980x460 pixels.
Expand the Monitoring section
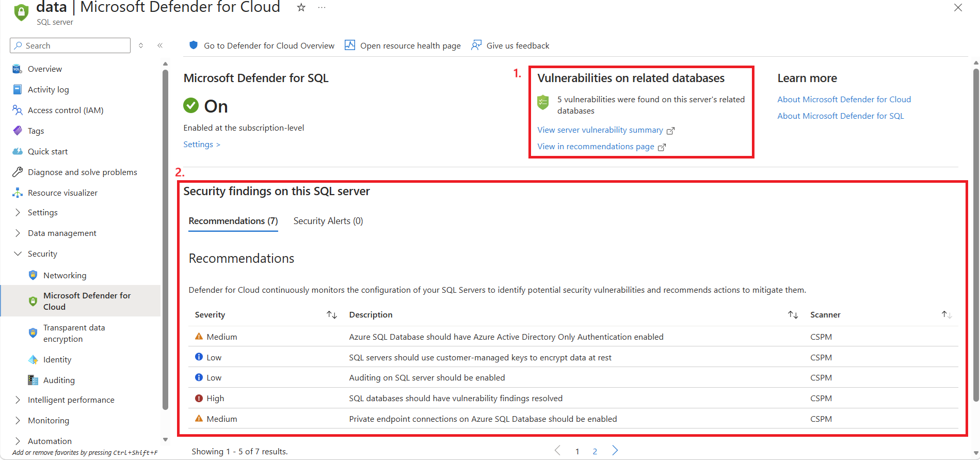click(x=18, y=421)
